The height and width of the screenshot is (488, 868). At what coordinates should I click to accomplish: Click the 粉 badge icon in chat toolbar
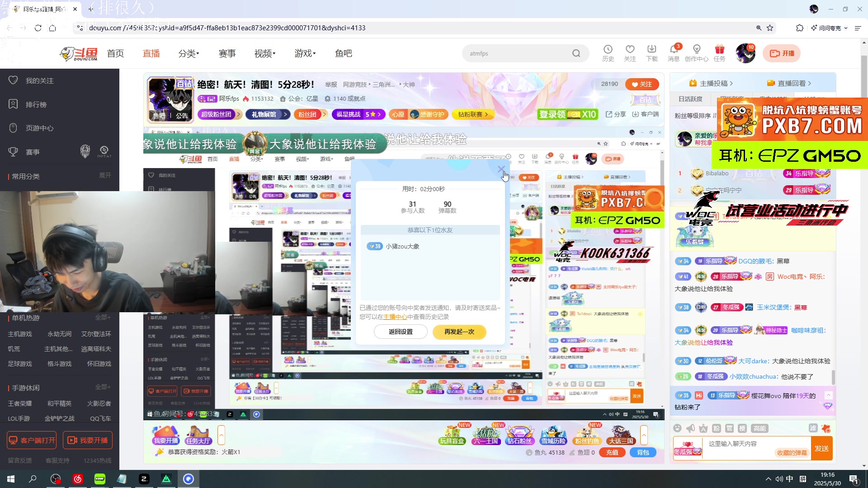[x=716, y=428]
